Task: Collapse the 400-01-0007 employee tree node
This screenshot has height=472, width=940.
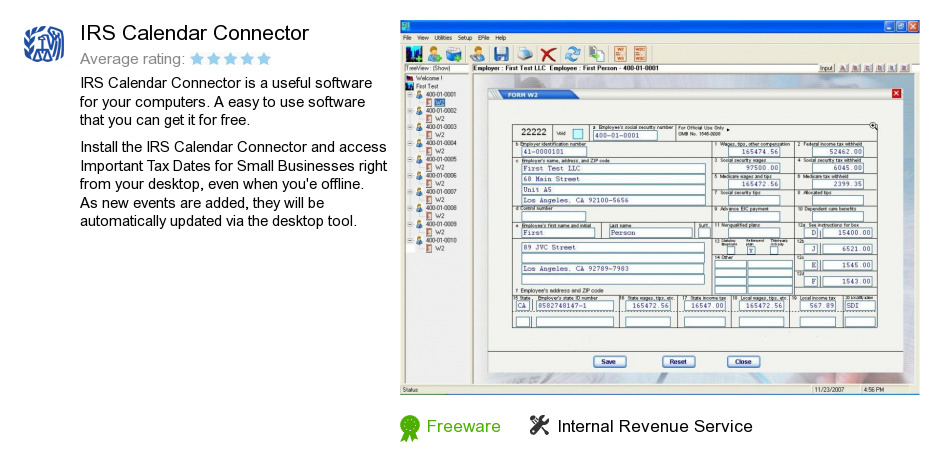Action: click(410, 192)
